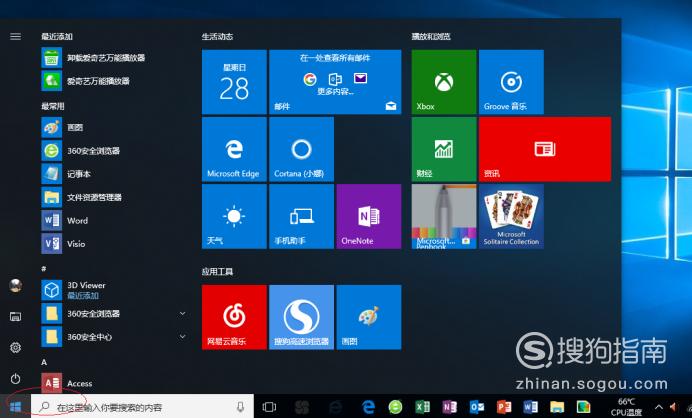This screenshot has height=418, width=692.
Task: Click the 66℃ CPU温度 tray readout
Action: [626, 407]
